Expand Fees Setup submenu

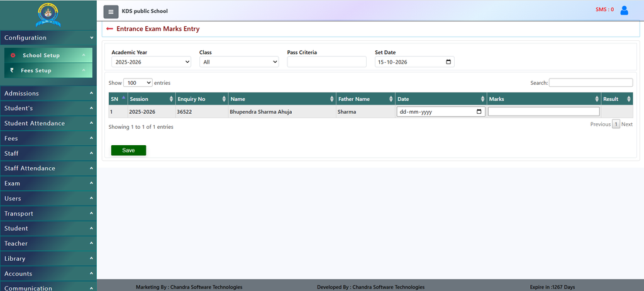click(48, 70)
